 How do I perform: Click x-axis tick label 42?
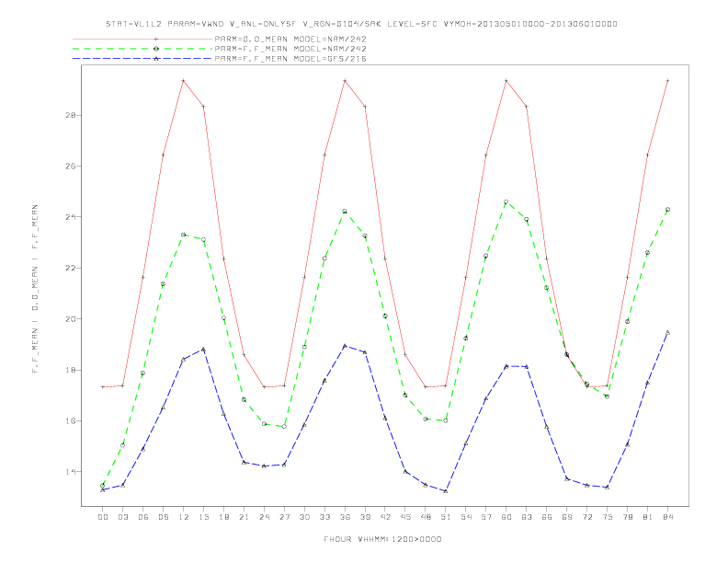[x=385, y=517]
